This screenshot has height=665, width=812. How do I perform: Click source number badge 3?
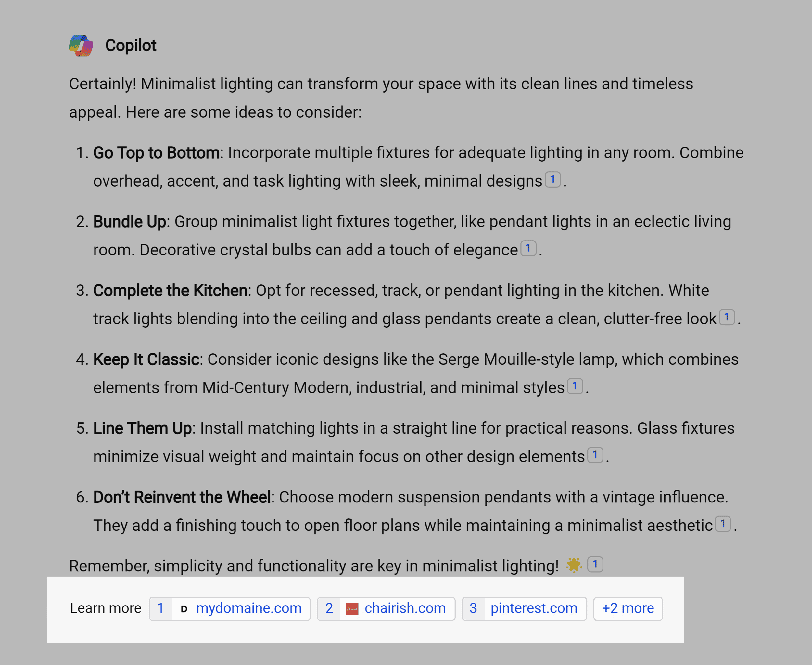(473, 608)
